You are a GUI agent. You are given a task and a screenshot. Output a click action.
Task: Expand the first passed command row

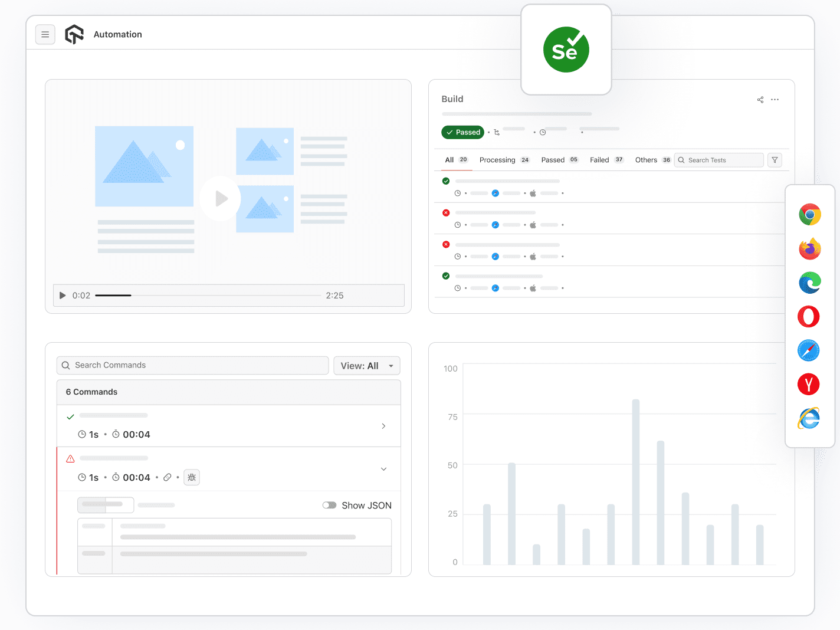point(383,426)
